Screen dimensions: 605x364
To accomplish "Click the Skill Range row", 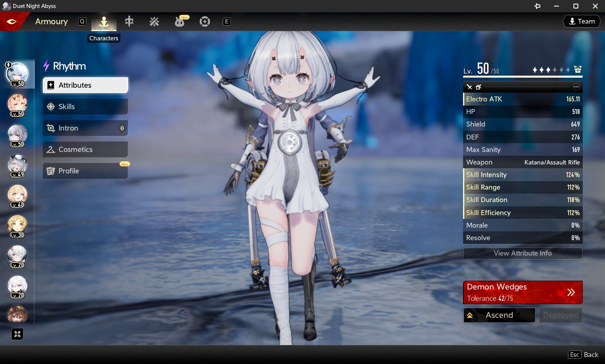I will [x=523, y=187].
